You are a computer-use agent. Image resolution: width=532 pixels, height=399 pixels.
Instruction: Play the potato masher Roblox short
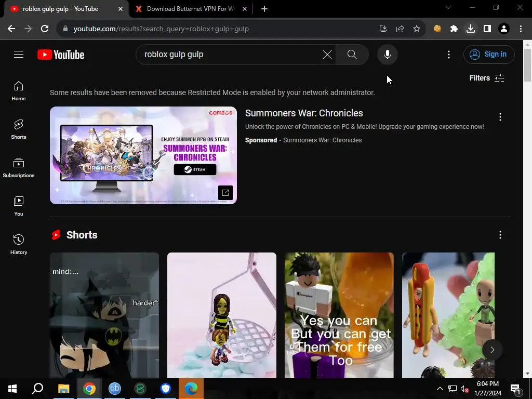coord(221,315)
